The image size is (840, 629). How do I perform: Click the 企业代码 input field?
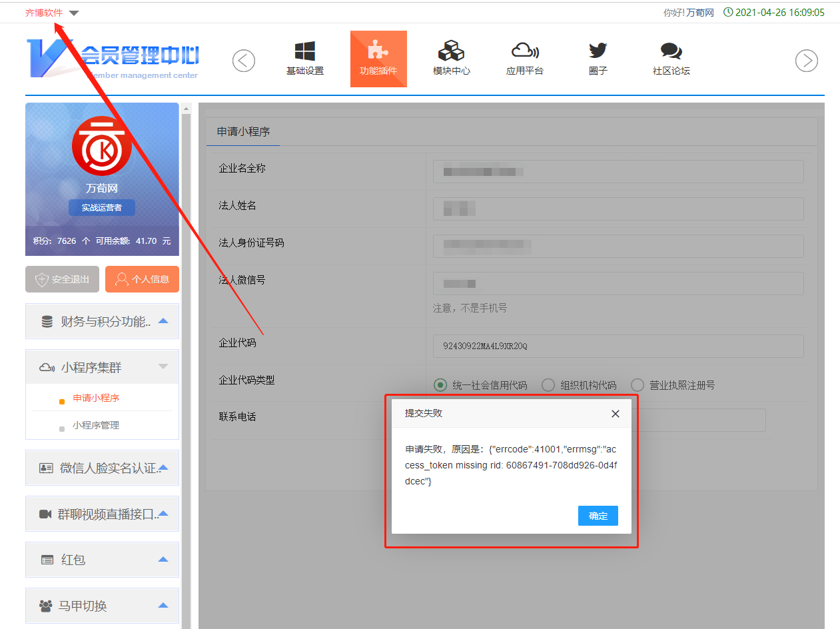click(x=618, y=346)
